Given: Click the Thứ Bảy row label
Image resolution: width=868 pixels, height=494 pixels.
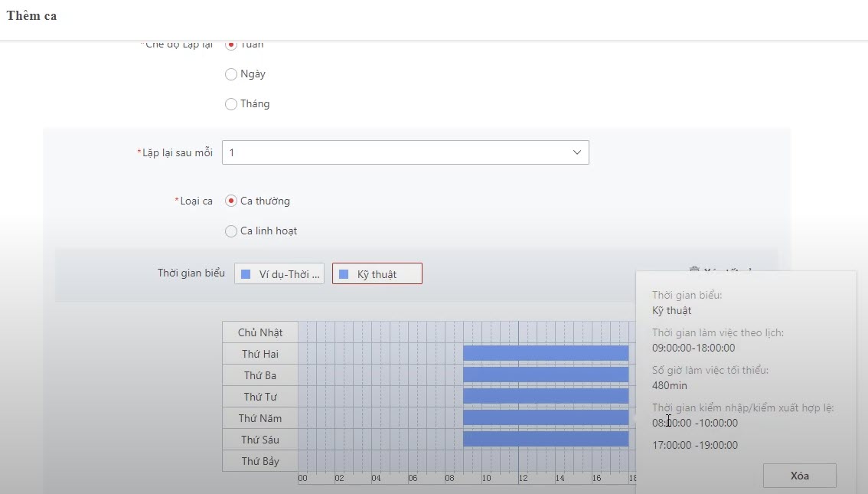Looking at the screenshot, I should (259, 461).
